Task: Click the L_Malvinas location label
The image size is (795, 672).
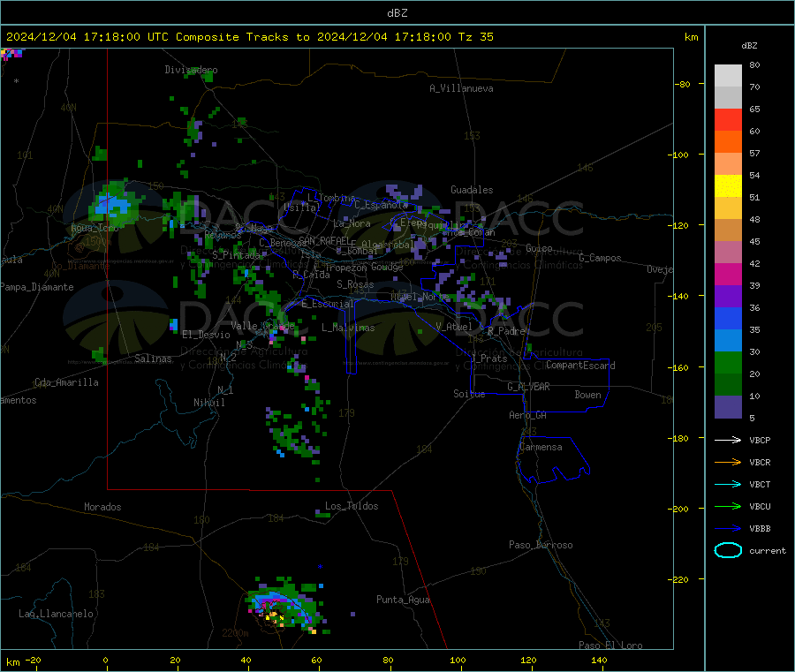Action: (348, 328)
